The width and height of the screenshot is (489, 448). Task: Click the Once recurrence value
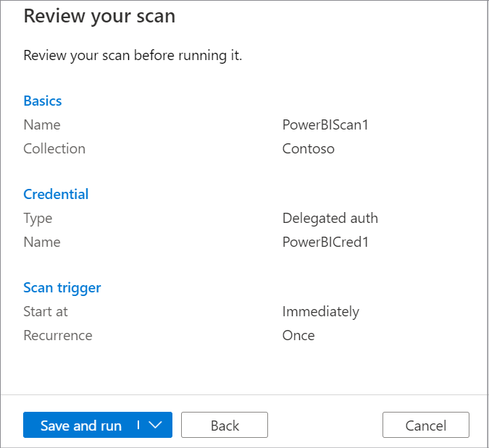298,336
